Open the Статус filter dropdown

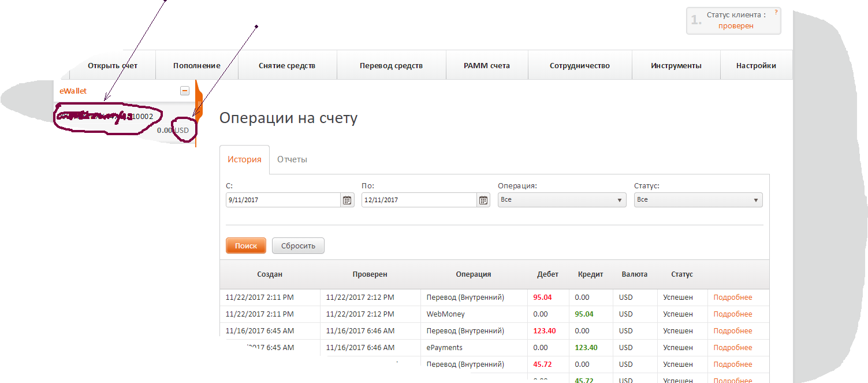coord(698,200)
